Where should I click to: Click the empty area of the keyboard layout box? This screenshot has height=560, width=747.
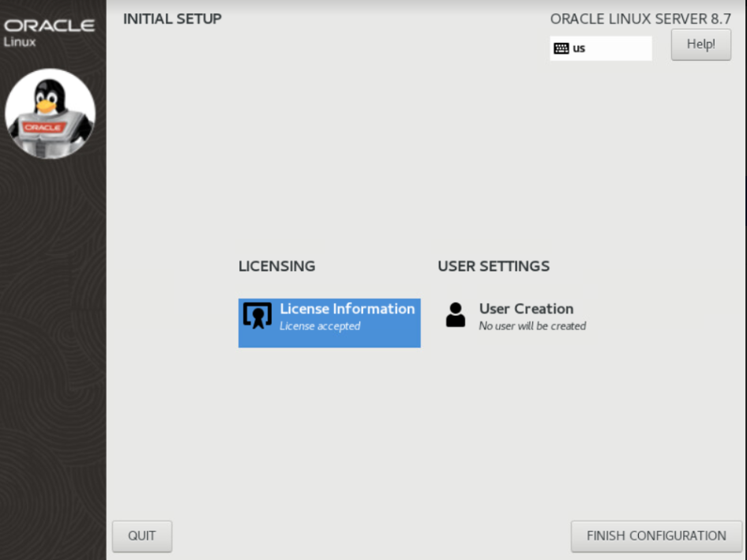(620, 48)
